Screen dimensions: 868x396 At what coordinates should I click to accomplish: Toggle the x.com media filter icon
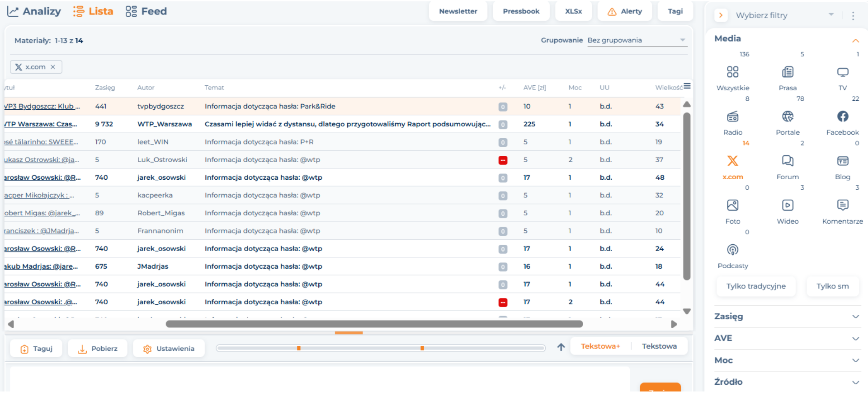coord(732,161)
